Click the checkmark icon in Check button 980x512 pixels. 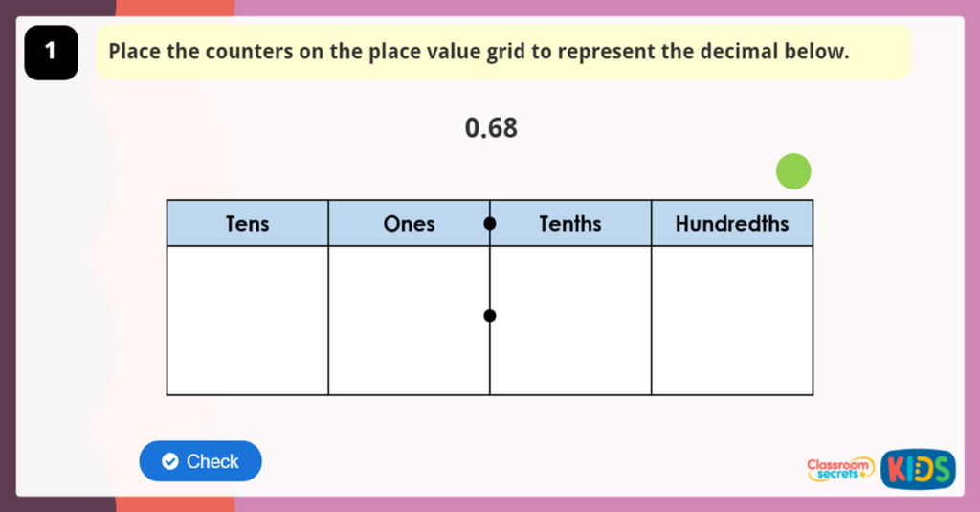(x=170, y=462)
